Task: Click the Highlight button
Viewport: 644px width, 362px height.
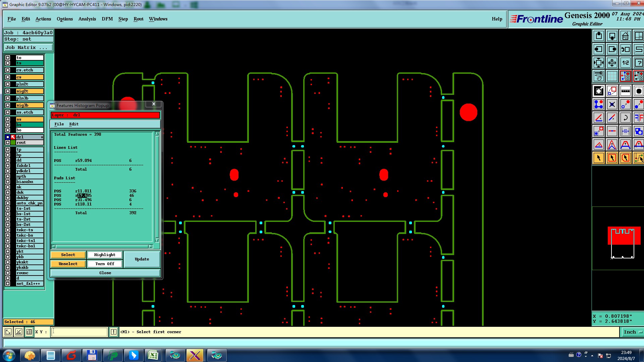Action: (x=104, y=255)
